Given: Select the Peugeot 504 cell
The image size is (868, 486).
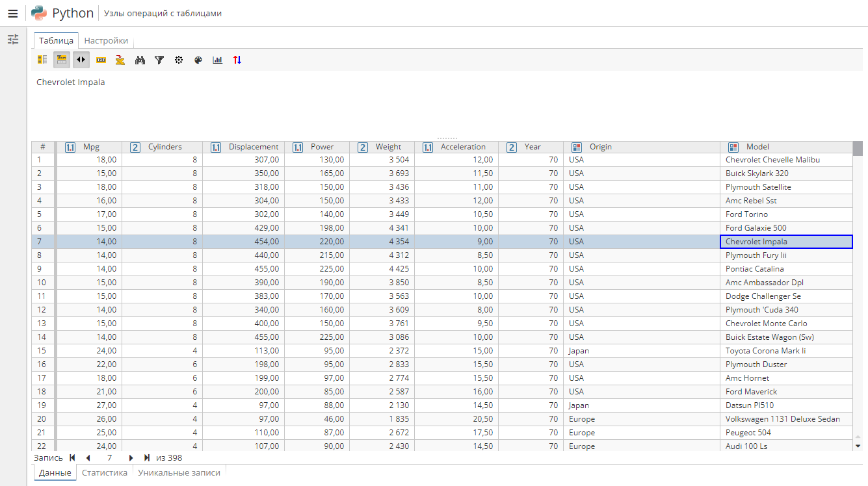Looking at the screenshot, I should click(x=786, y=433).
